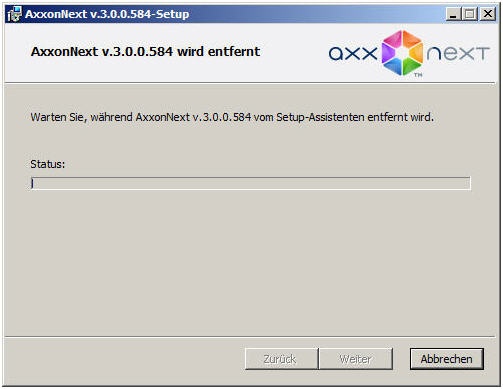This screenshot has width=503, height=389.
Task: Click the 'Warten Sie, während' description text
Action: [x=81, y=117]
